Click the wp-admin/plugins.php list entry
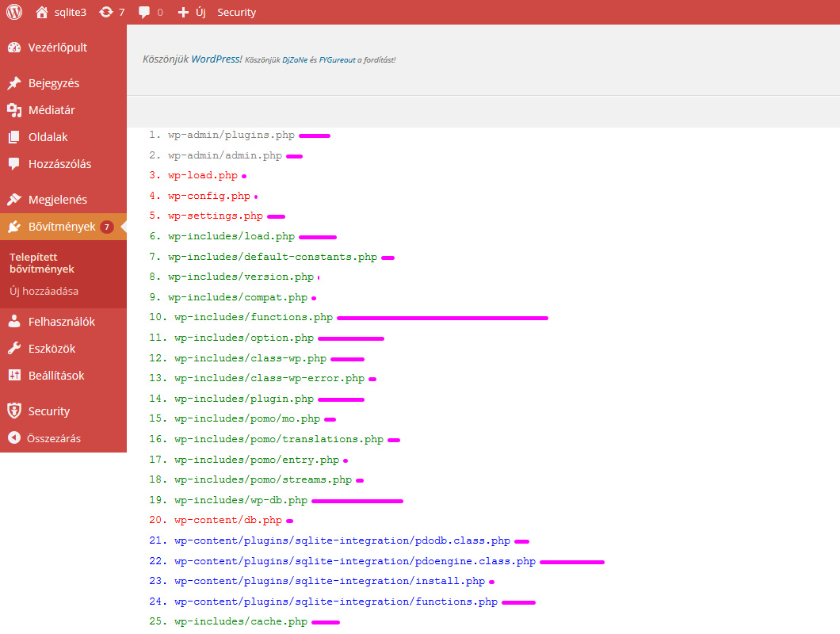 [231, 135]
